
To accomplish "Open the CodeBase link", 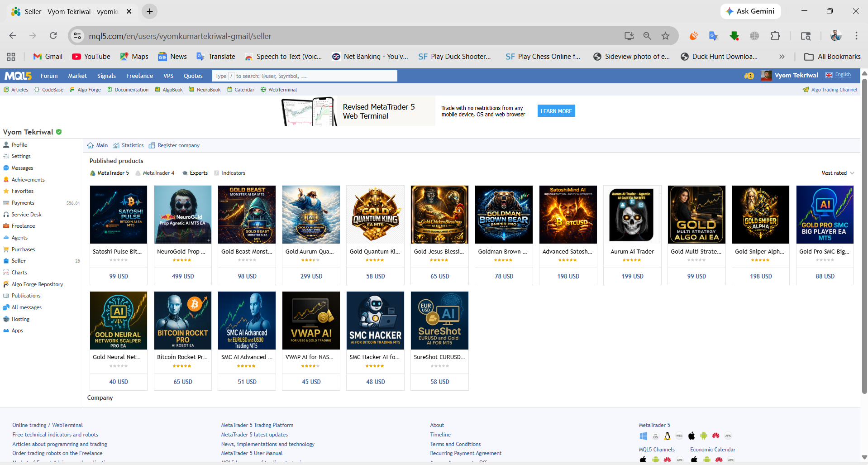I will (x=49, y=90).
